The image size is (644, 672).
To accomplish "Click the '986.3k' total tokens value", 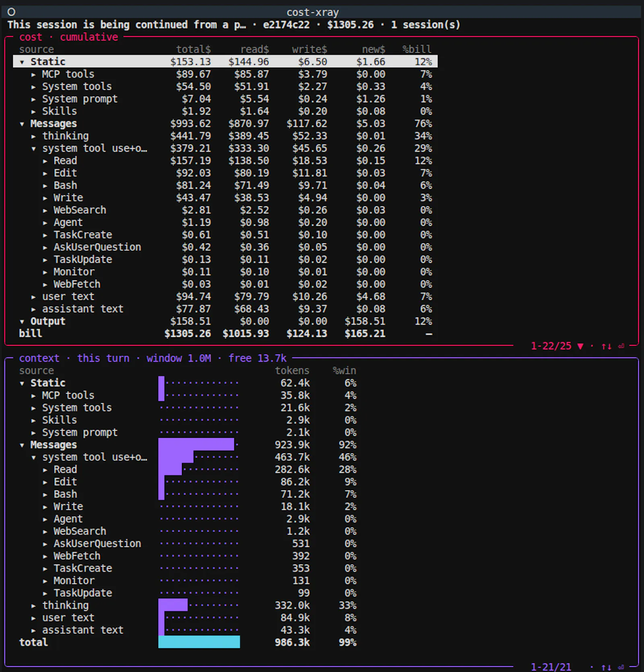I will click(x=292, y=643).
